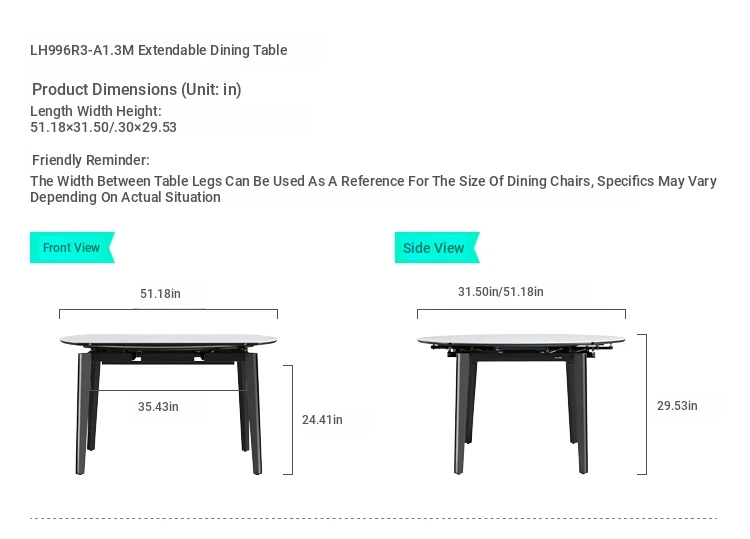Select the side view table image

(x=521, y=404)
